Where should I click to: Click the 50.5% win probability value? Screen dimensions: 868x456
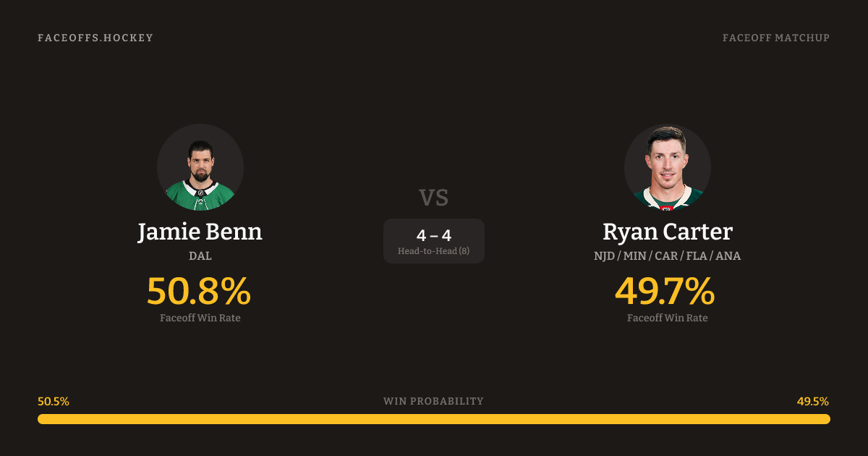(x=54, y=401)
